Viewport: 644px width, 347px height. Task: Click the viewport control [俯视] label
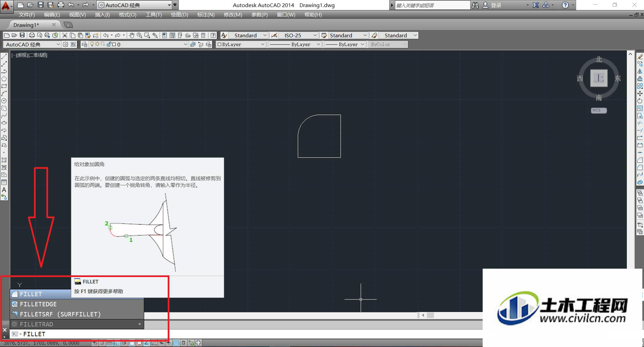(x=23, y=55)
